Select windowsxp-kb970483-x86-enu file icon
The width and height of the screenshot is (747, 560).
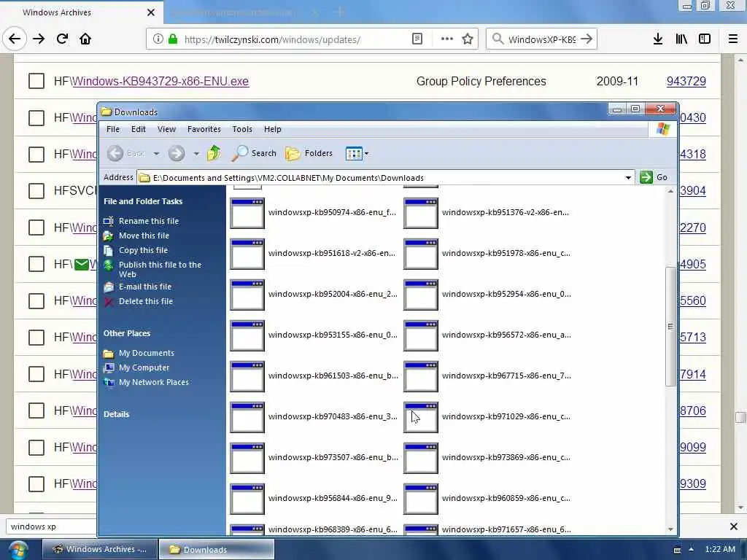coord(247,417)
